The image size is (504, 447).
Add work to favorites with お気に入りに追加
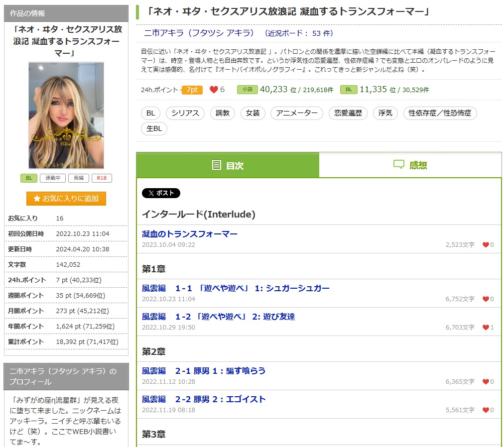[x=66, y=198]
